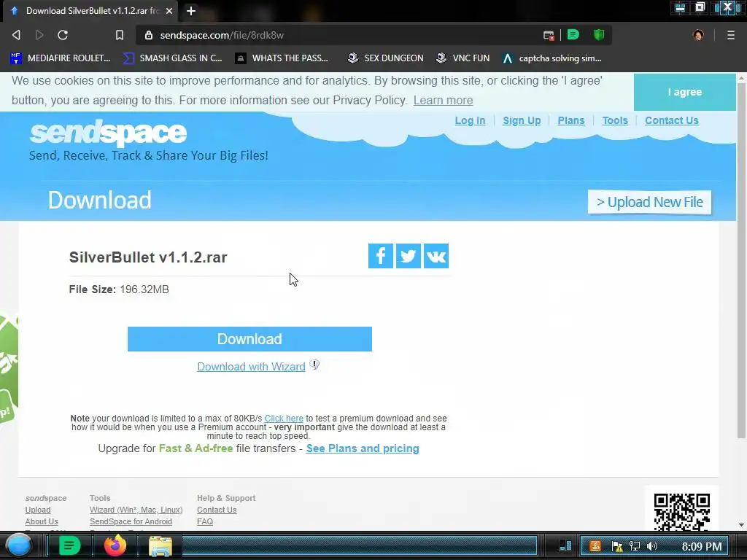Viewport: 747px width, 560px height.
Task: Open See Plans and pricing link
Action: tap(363, 448)
